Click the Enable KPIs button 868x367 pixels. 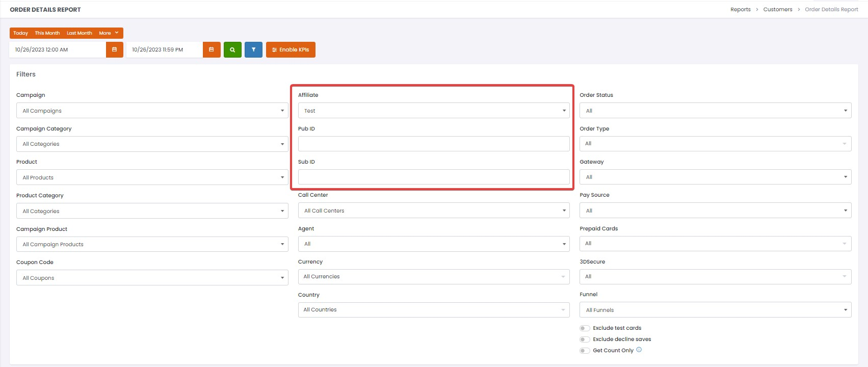pos(291,49)
